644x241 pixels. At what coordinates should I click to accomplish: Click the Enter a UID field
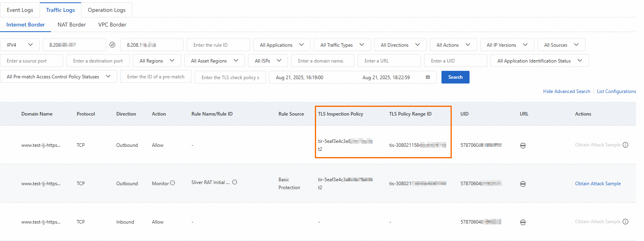(x=456, y=61)
